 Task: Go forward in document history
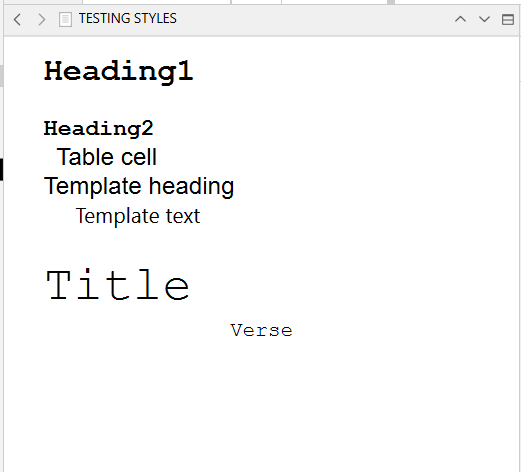click(41, 19)
